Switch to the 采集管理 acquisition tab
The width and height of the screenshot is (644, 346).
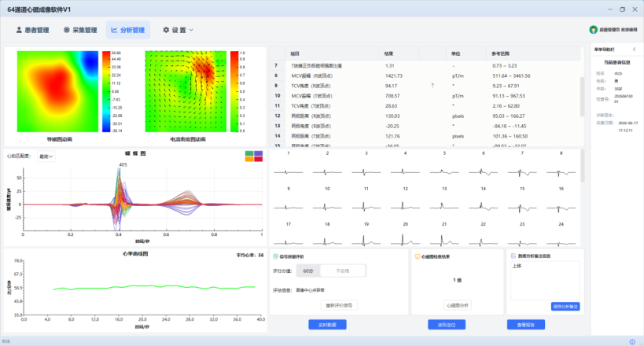click(80, 30)
